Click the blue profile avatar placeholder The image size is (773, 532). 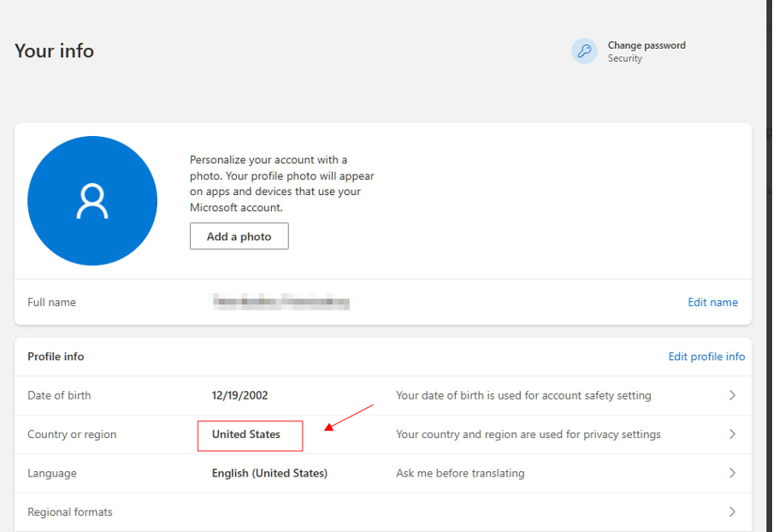(x=92, y=201)
